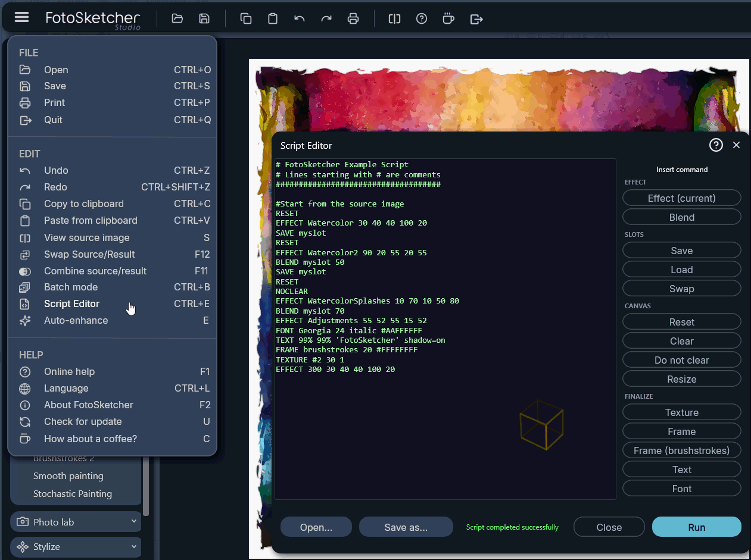Insert Font command

coord(681,489)
